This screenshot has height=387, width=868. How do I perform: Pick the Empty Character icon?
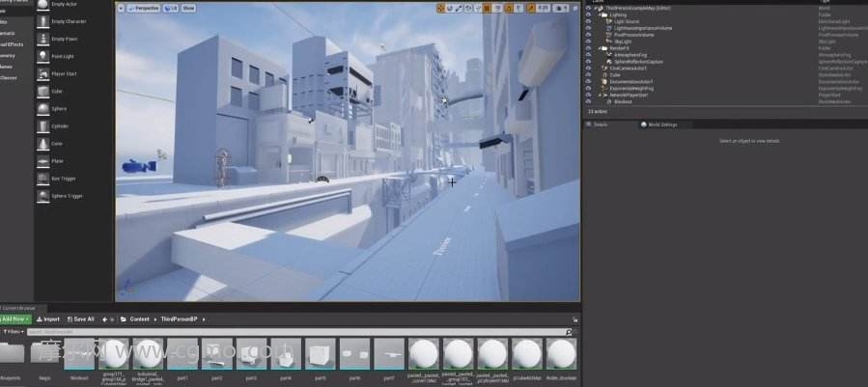(42, 21)
